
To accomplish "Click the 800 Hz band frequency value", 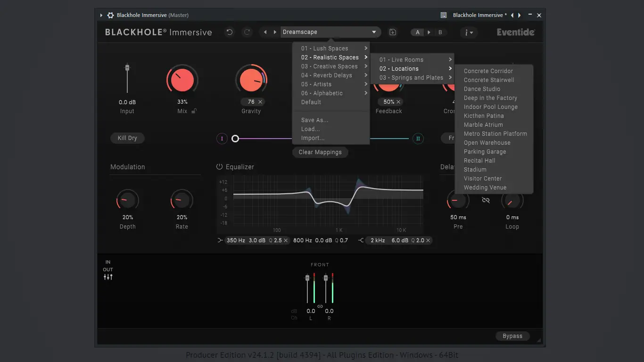I will tap(303, 240).
